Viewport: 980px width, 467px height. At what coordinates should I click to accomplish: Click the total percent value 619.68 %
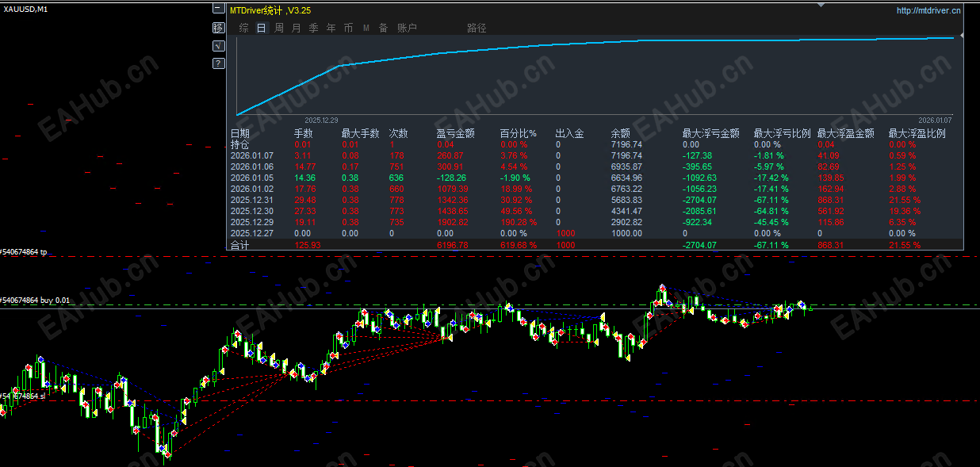click(518, 246)
